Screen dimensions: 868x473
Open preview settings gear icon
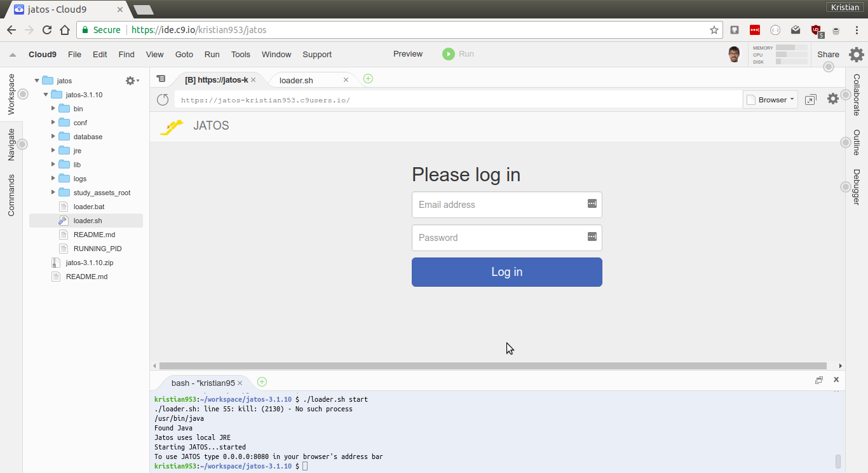[832, 99]
